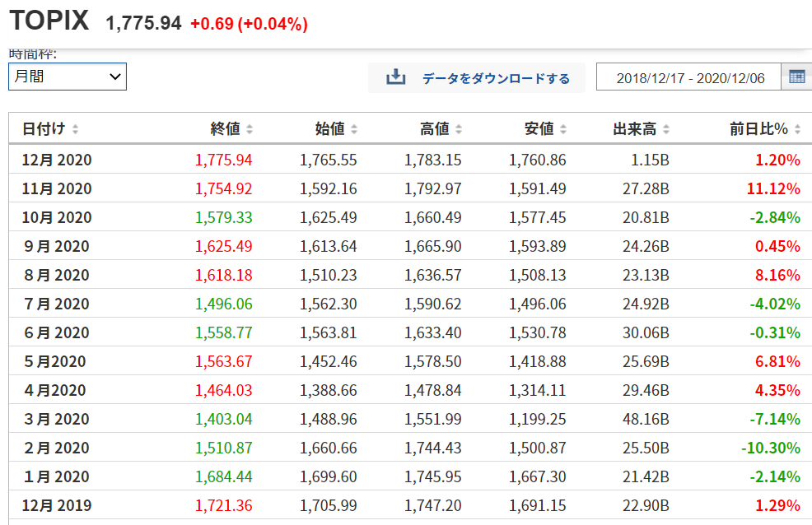The width and height of the screenshot is (812, 525).
Task: Click the download tray icon
Action: 395,77
